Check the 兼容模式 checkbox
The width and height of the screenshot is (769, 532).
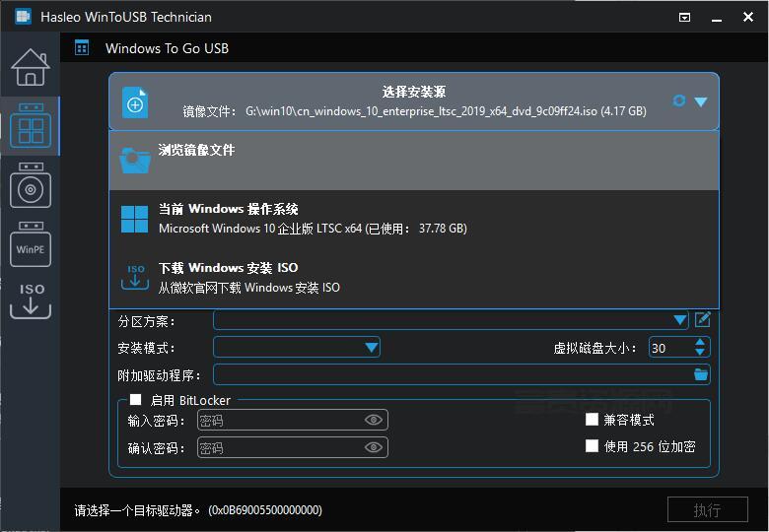(592, 420)
